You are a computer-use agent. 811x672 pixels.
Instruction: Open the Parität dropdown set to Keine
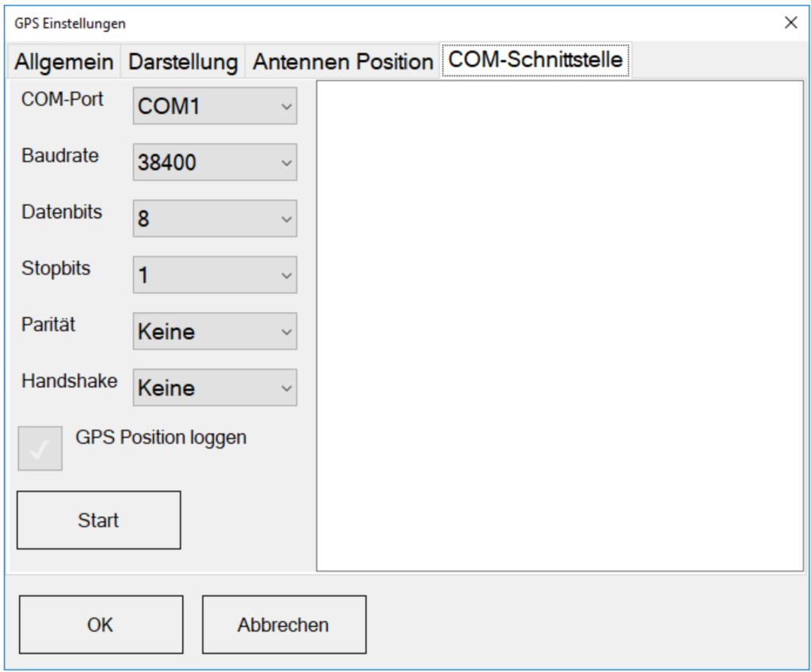[x=215, y=331]
